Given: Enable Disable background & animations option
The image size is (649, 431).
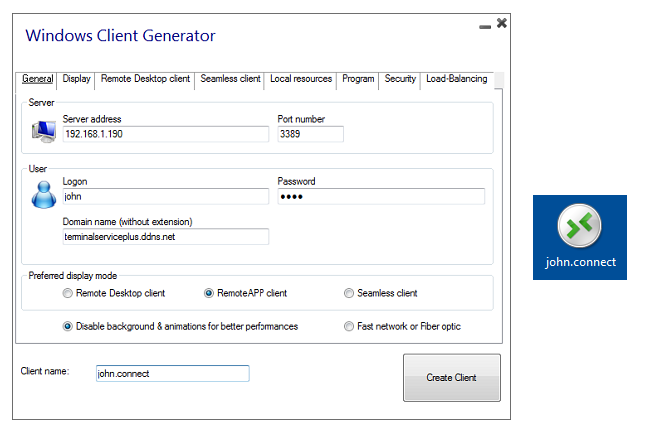Looking at the screenshot, I should [x=68, y=326].
